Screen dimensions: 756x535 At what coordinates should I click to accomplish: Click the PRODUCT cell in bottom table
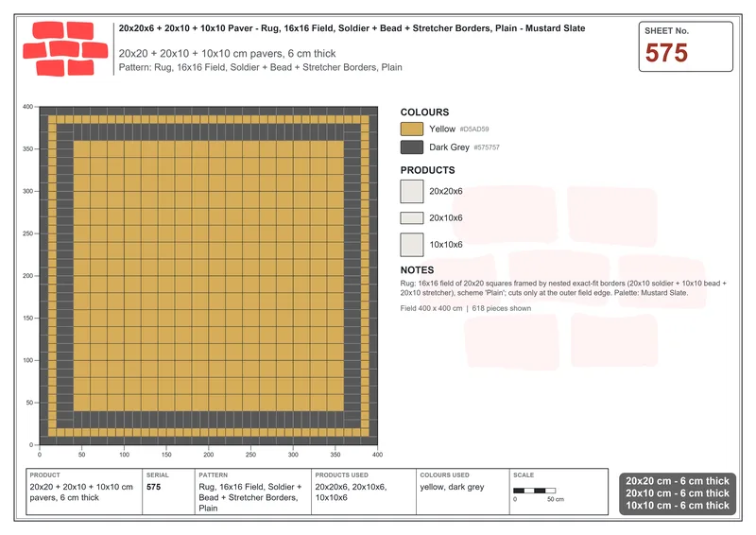coord(84,492)
